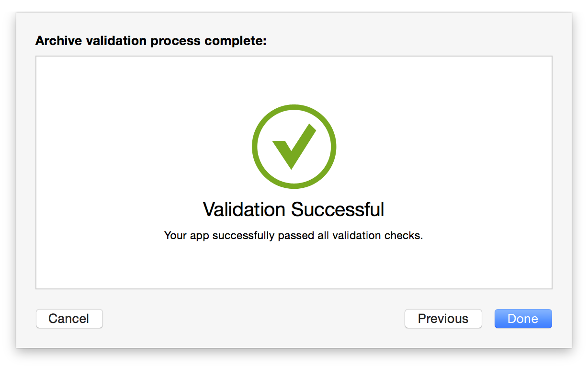The width and height of the screenshot is (588, 368).
Task: Click the "Archive validation process complete:" label
Action: coord(150,41)
